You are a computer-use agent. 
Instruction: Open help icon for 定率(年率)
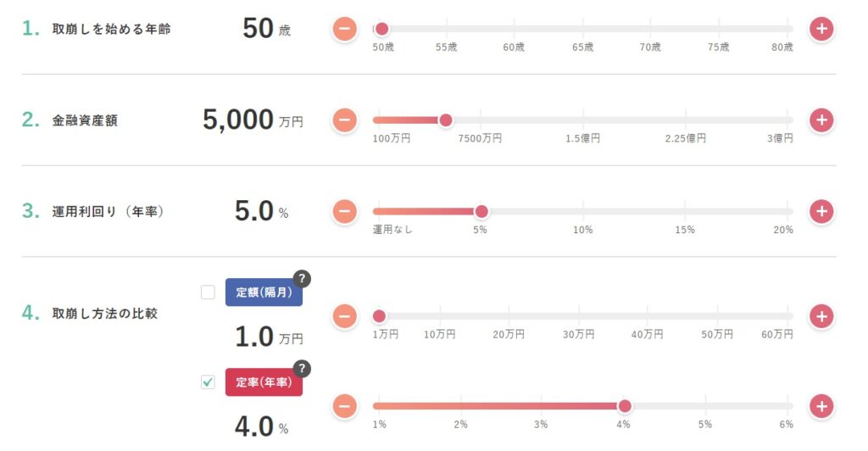[x=302, y=369]
